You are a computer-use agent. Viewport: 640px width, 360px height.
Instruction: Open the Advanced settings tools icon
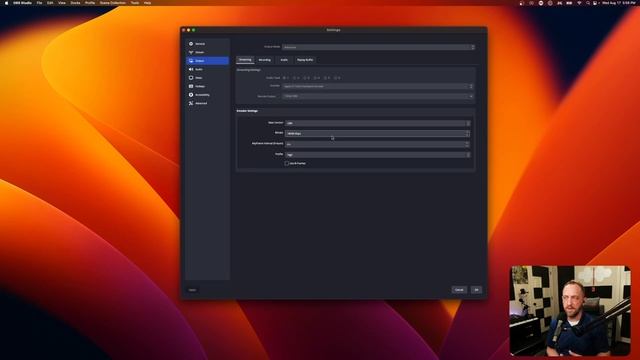pos(191,103)
